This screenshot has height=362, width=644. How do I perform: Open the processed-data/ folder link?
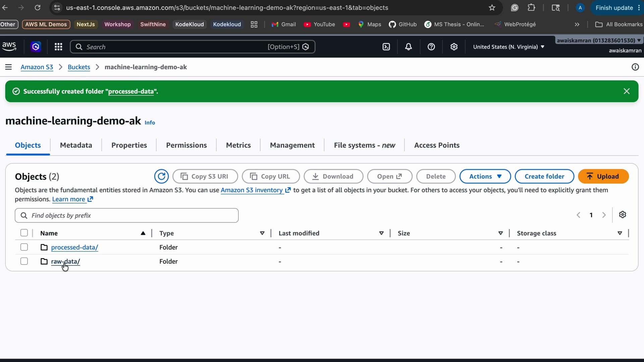[74, 247]
